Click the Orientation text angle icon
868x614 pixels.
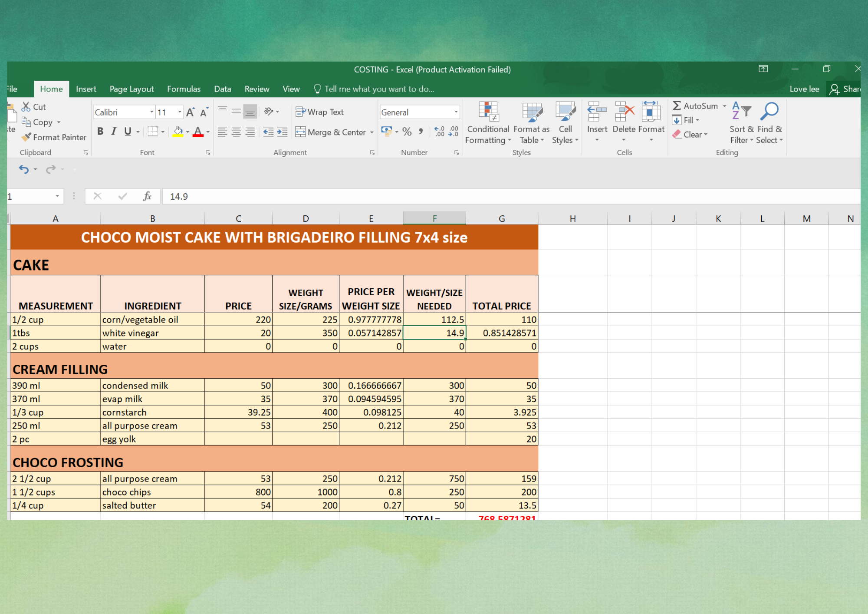point(269,112)
